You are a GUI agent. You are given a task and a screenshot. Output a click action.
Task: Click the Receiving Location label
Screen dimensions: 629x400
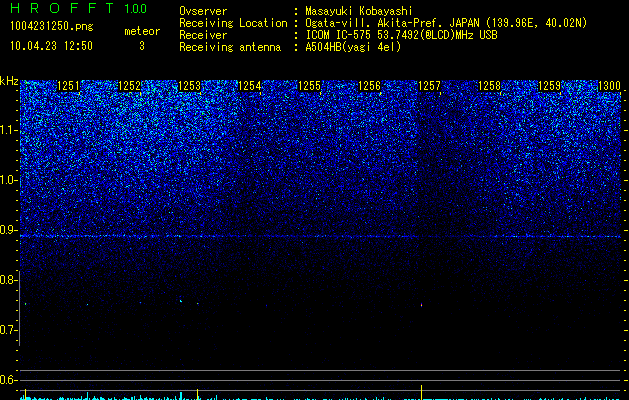[233, 23]
